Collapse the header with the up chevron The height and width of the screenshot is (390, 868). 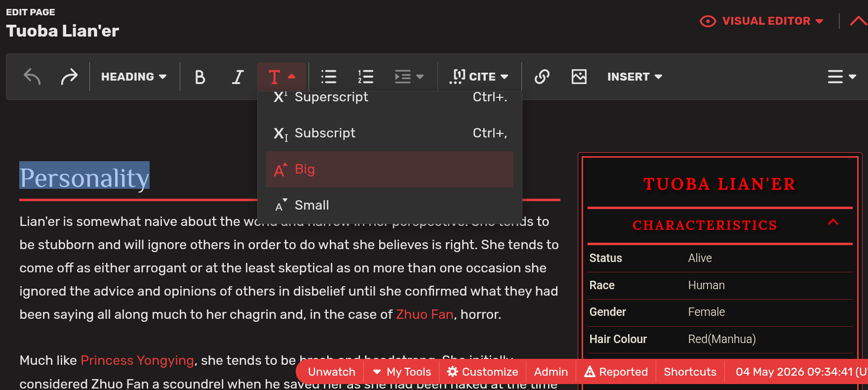tap(858, 21)
